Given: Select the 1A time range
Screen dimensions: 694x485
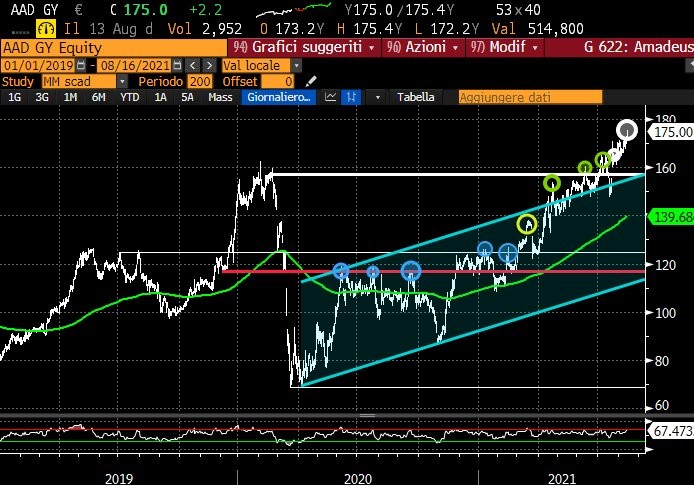Looking at the screenshot, I should click(160, 97).
